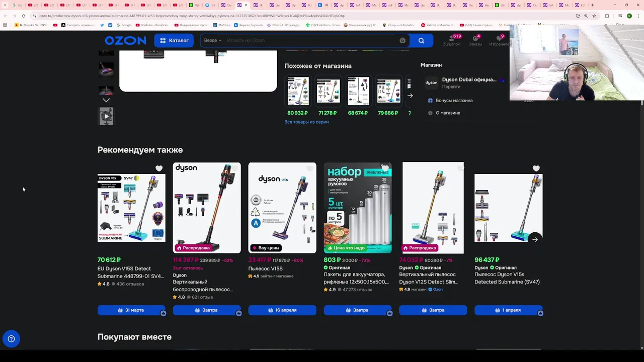
Task: Click the blue magnifier search button
Action: 421,41
